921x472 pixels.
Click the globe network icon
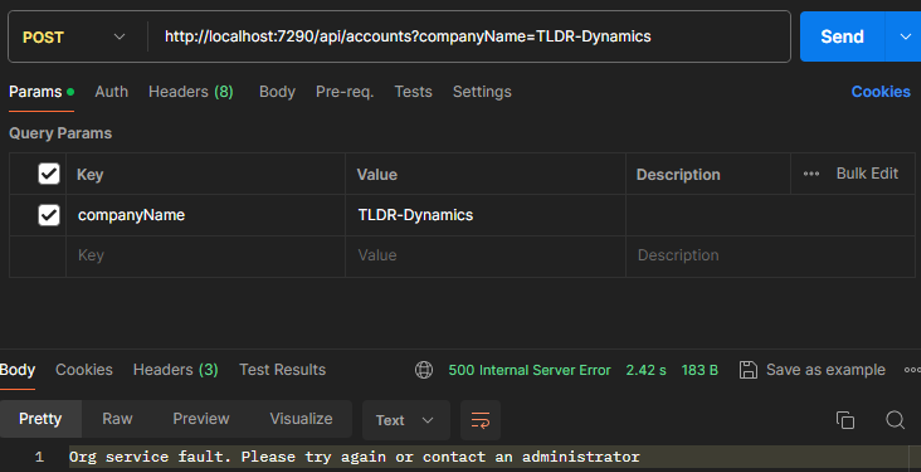click(x=424, y=370)
